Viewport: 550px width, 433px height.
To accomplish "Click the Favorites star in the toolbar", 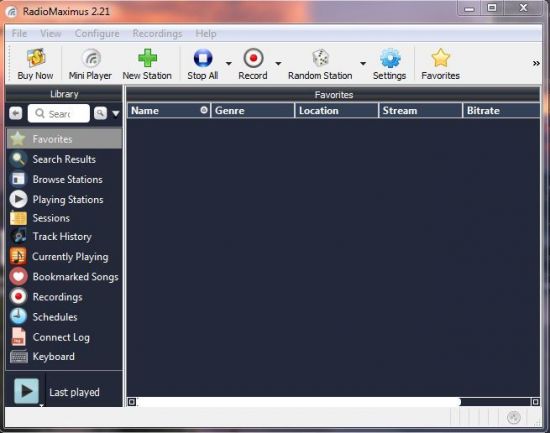I will click(441, 64).
